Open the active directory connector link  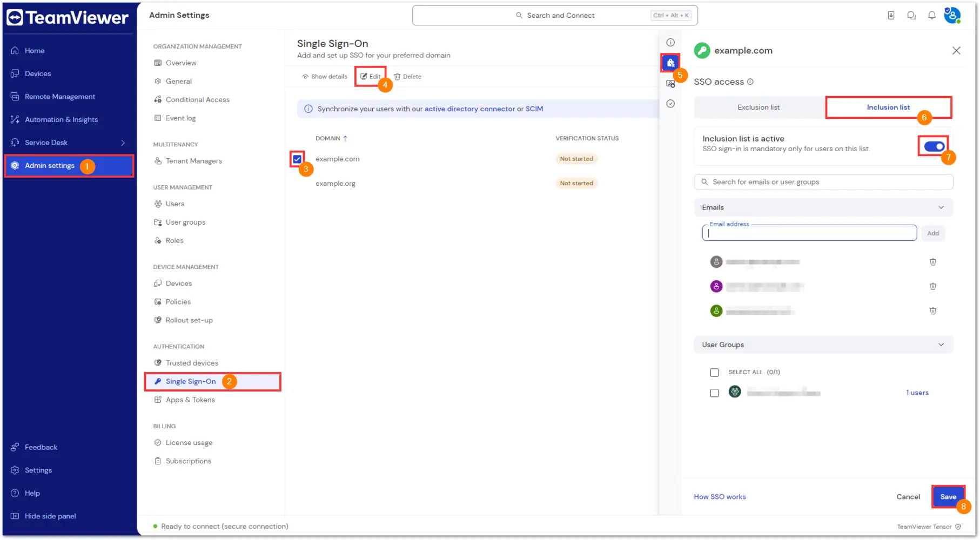469,109
